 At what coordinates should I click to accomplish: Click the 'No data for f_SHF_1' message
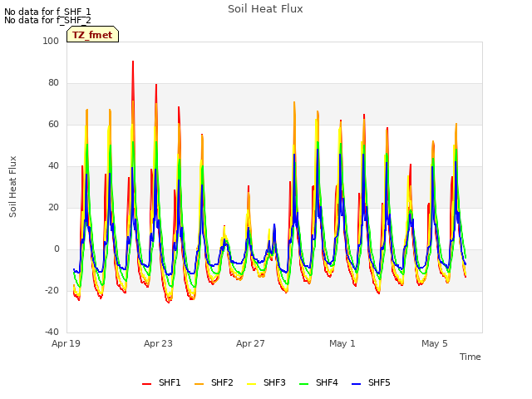[47, 12]
